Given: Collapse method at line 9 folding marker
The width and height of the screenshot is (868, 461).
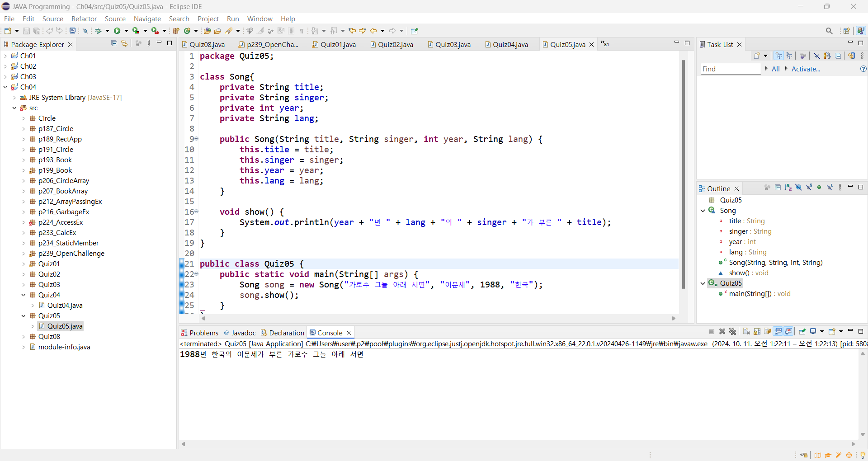Looking at the screenshot, I should (197, 139).
